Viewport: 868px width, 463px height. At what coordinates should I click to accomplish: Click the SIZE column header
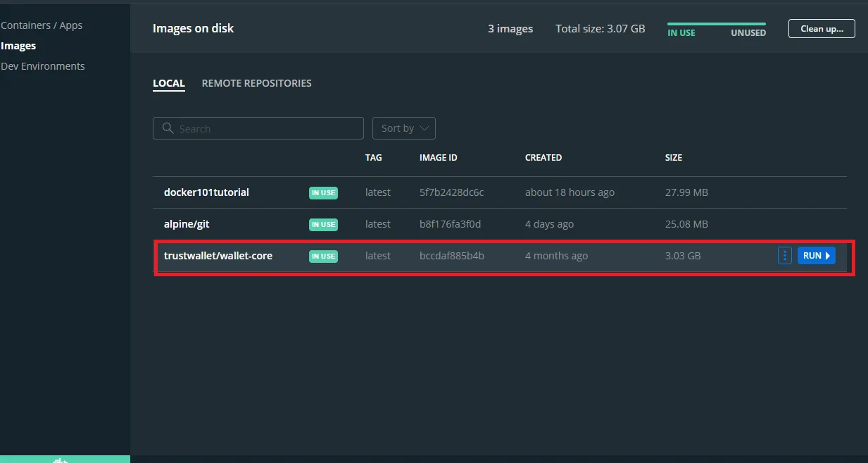[674, 158]
